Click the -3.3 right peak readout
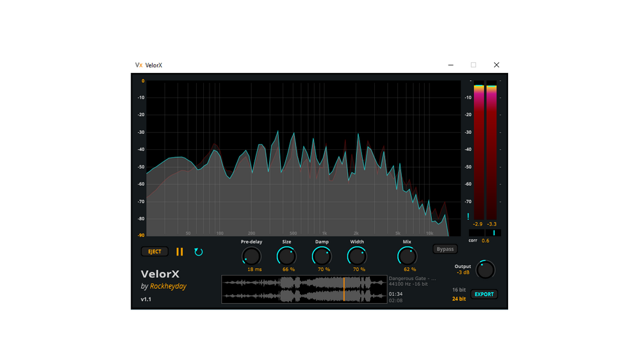 coord(491,224)
